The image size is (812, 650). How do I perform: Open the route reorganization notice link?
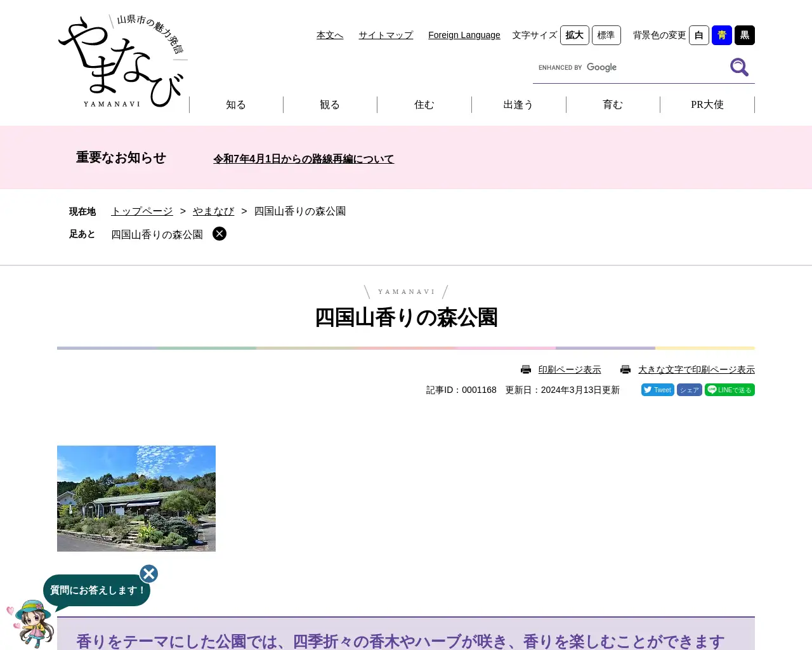(x=303, y=159)
